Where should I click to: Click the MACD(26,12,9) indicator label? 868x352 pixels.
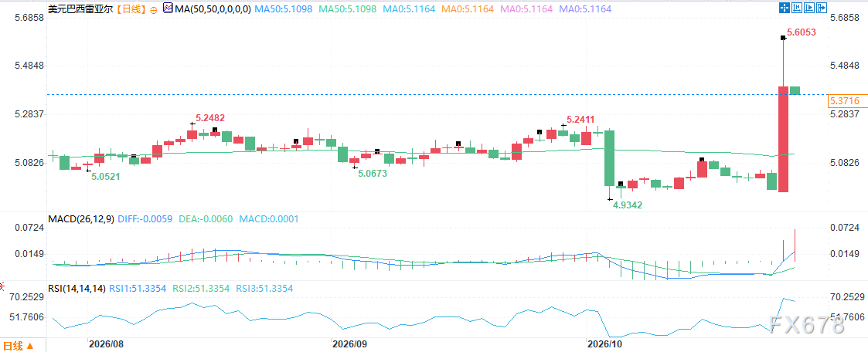click(x=81, y=218)
